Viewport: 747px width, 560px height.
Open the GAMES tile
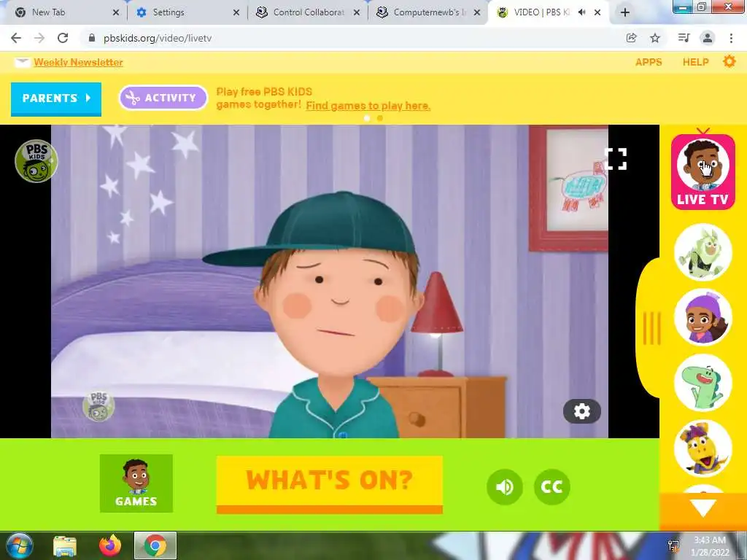pyautogui.click(x=136, y=483)
